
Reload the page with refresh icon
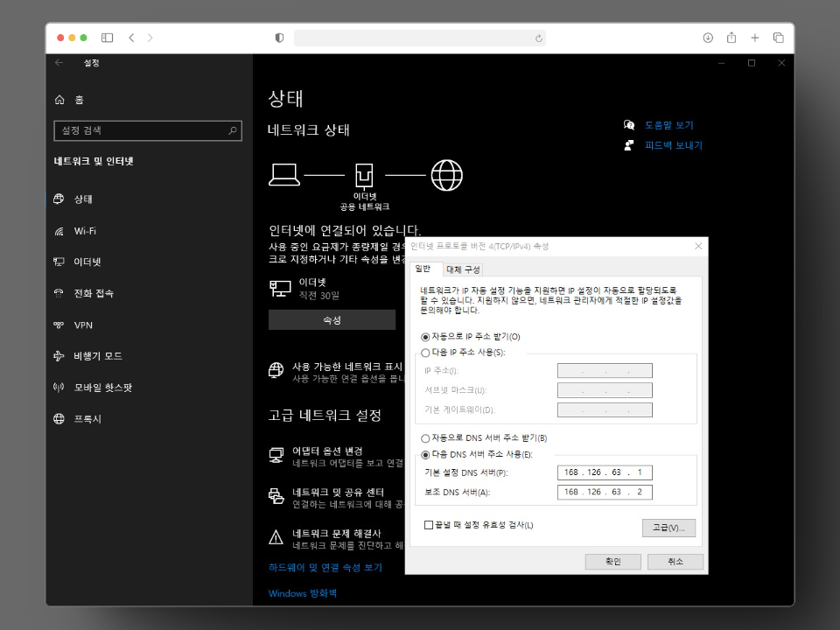[538, 38]
